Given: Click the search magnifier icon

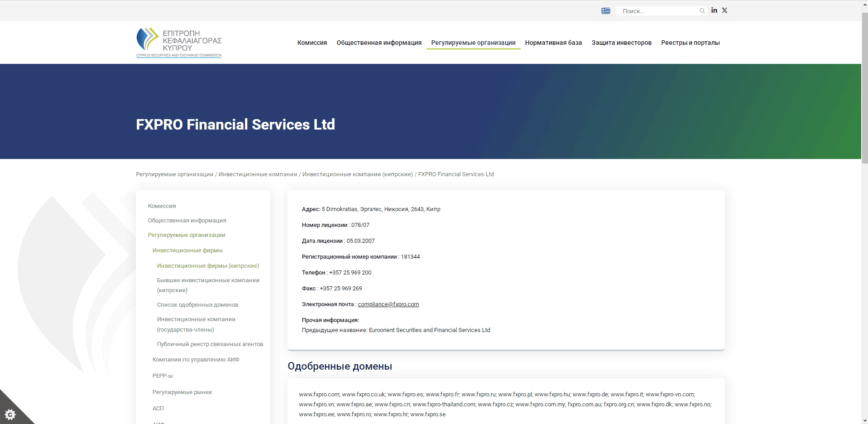Looking at the screenshot, I should pyautogui.click(x=702, y=11).
